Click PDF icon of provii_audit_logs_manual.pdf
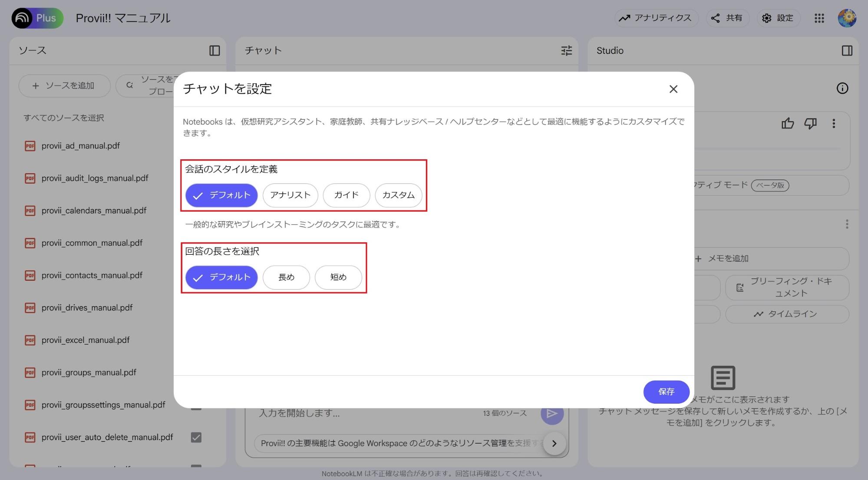This screenshot has width=868, height=480. (30, 178)
